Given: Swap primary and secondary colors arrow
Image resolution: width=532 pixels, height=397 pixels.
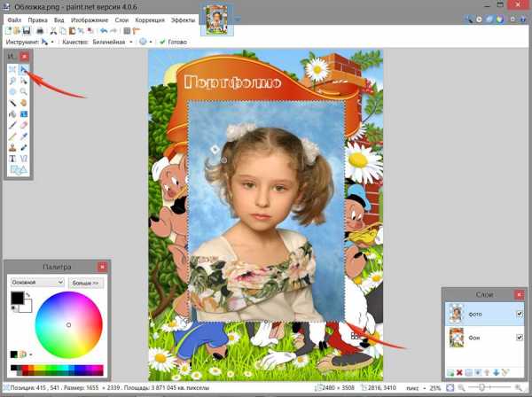Looking at the screenshot, I should pyautogui.click(x=27, y=295).
